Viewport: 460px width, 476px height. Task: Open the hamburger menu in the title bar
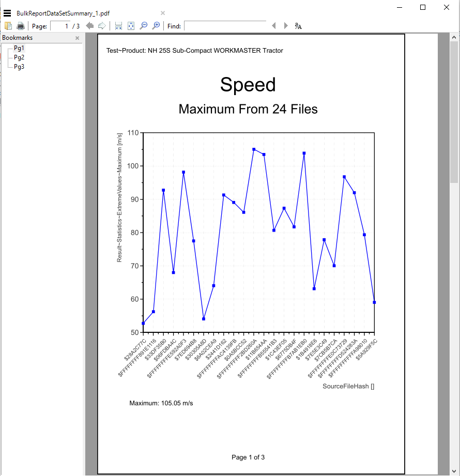coord(7,12)
